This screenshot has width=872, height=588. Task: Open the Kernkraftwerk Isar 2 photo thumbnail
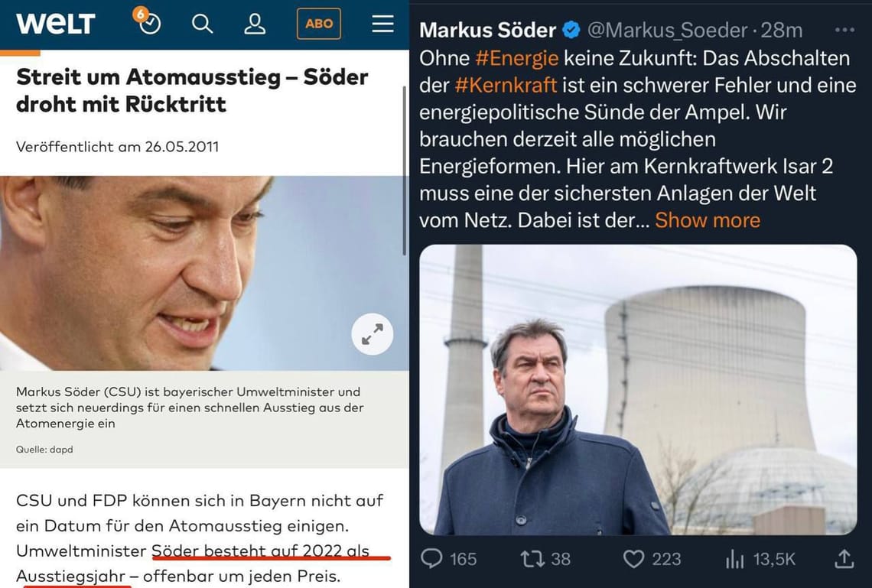(x=639, y=392)
